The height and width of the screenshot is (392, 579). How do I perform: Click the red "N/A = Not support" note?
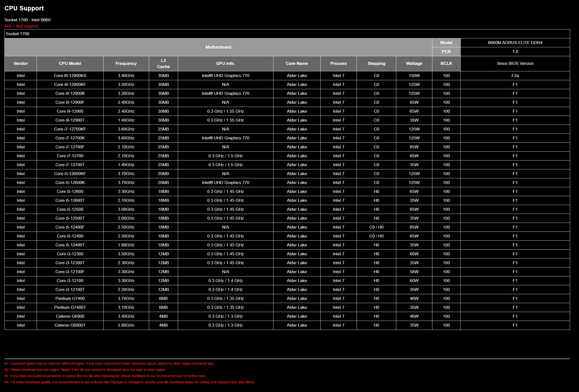pyautogui.click(x=21, y=26)
